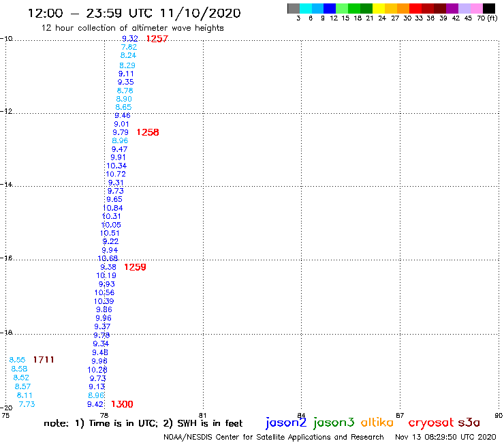The height and width of the screenshot is (443, 504).
Task: Click the cyan swatch in the color scale
Action: click(305, 8)
